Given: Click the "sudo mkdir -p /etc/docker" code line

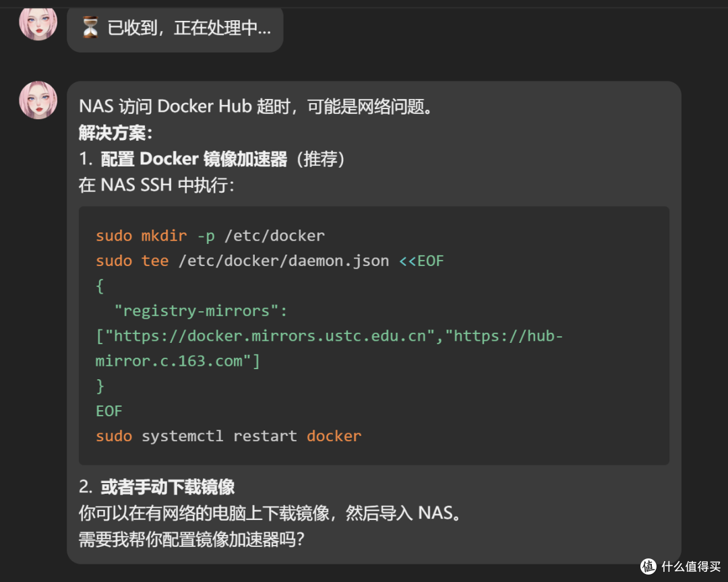Looking at the screenshot, I should click(x=210, y=236).
